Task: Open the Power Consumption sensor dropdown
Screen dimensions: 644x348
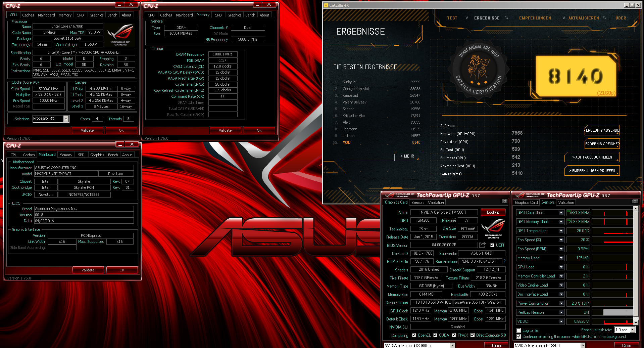Action: [x=561, y=303]
